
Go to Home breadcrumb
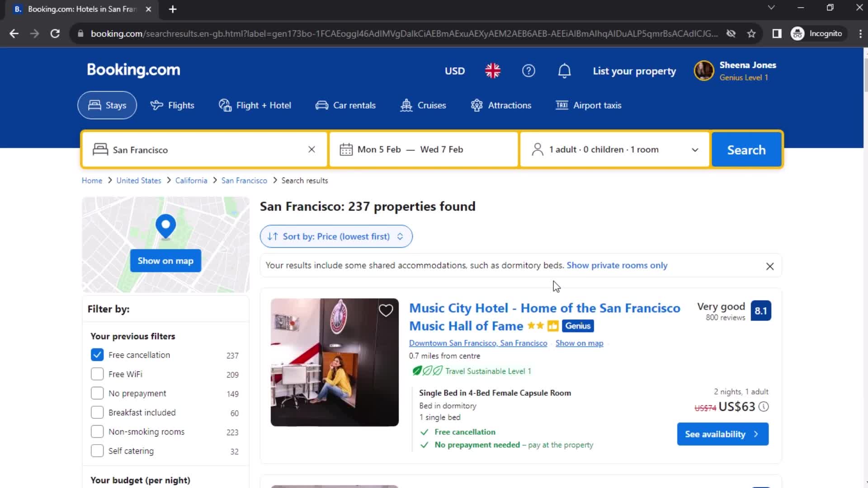tap(92, 180)
